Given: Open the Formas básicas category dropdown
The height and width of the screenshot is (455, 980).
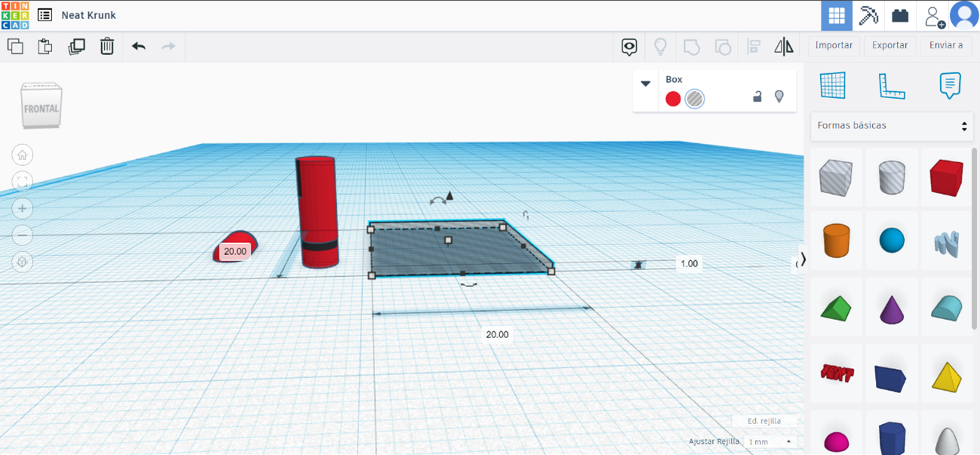Looking at the screenshot, I should click(x=891, y=126).
